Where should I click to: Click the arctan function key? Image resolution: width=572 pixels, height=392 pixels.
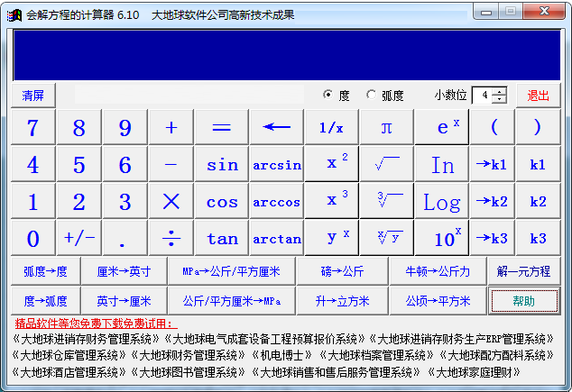tap(277, 238)
